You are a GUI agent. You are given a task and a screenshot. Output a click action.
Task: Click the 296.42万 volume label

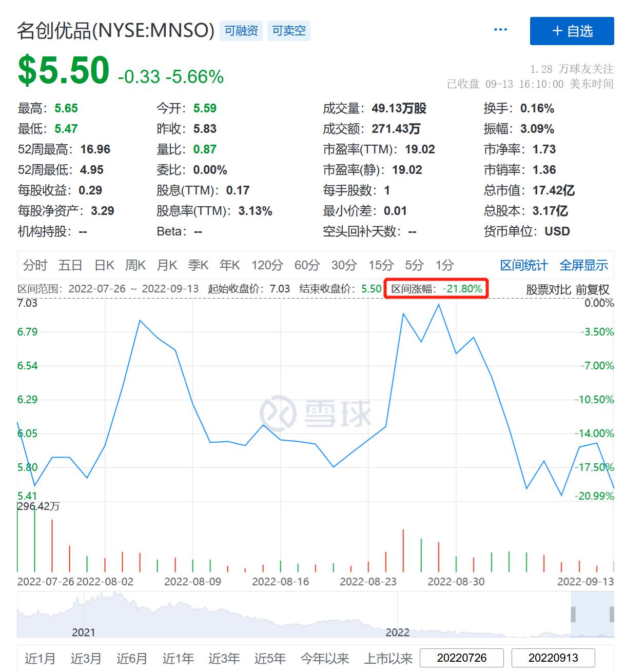pos(38,506)
